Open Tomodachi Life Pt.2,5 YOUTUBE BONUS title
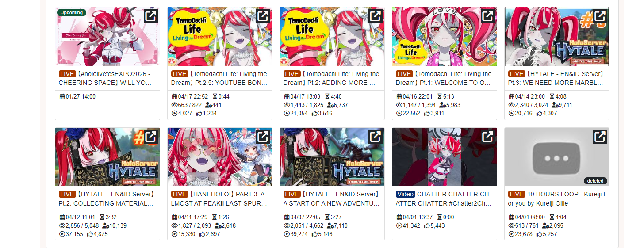The width and height of the screenshot is (644, 248). (219, 78)
